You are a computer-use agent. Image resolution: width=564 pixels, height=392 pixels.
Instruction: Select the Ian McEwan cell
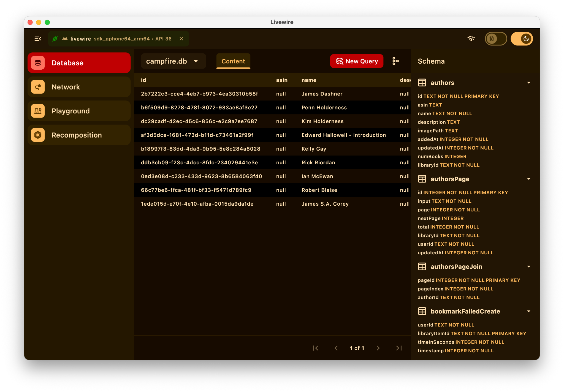coord(317,176)
